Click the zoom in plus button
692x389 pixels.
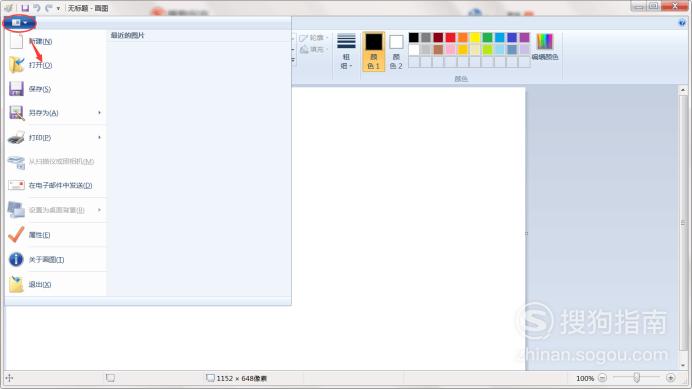671,378
